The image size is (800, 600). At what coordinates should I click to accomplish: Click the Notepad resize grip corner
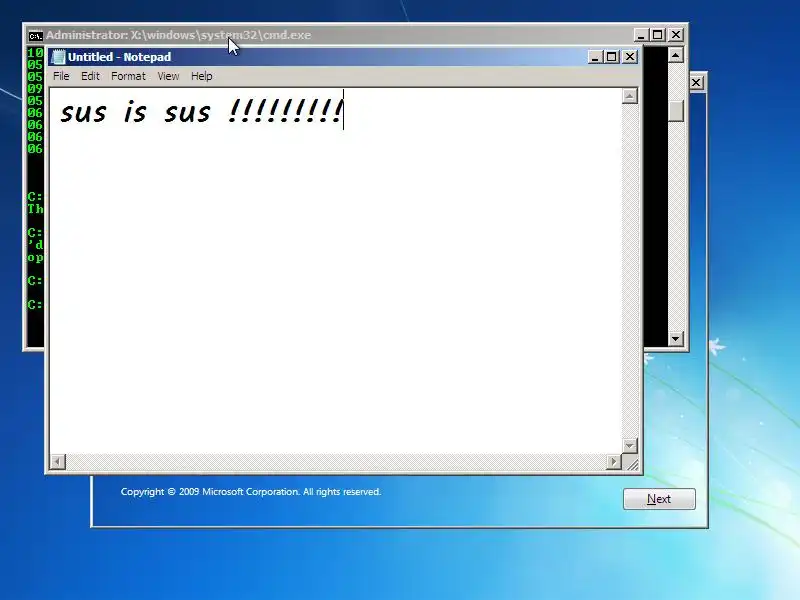point(632,463)
